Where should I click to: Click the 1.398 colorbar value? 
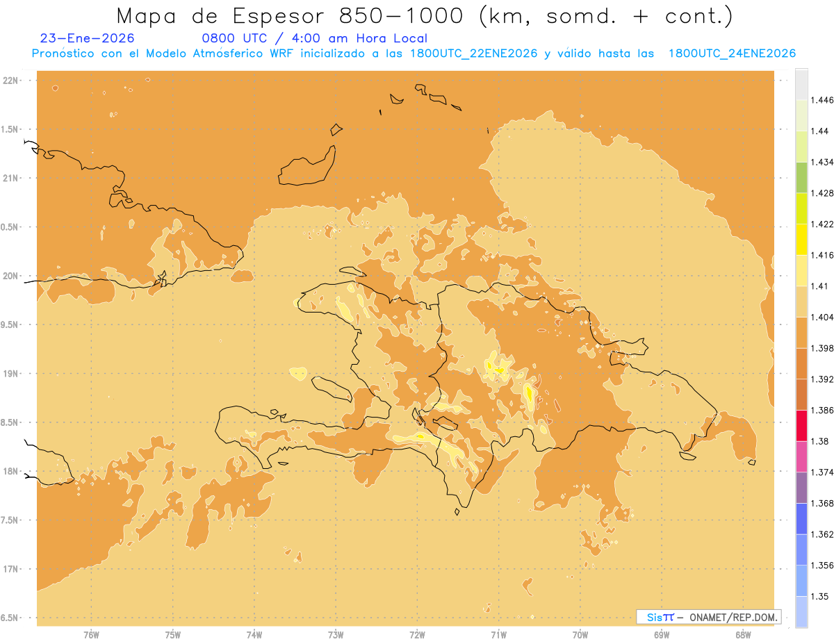click(x=821, y=348)
